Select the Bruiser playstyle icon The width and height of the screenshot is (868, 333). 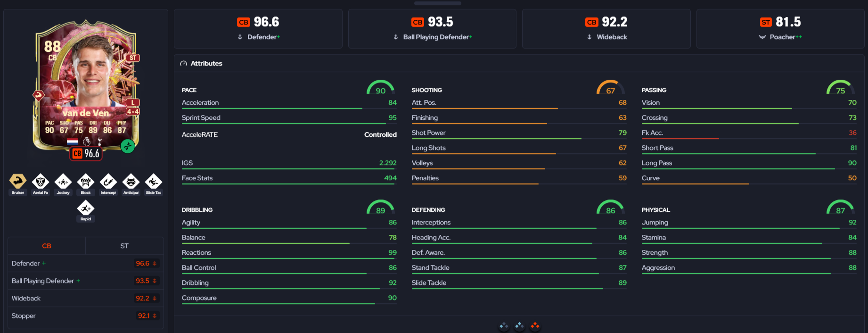18,182
